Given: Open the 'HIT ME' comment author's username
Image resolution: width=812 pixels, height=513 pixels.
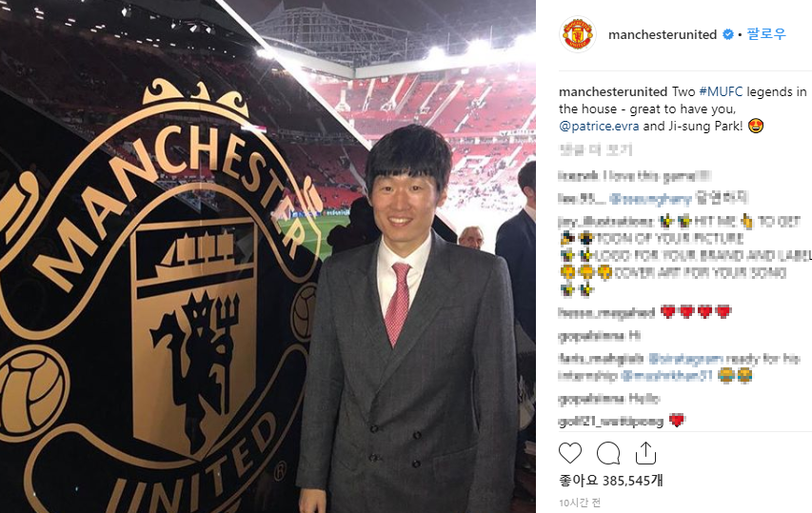Looking at the screenshot, I should tap(605, 222).
